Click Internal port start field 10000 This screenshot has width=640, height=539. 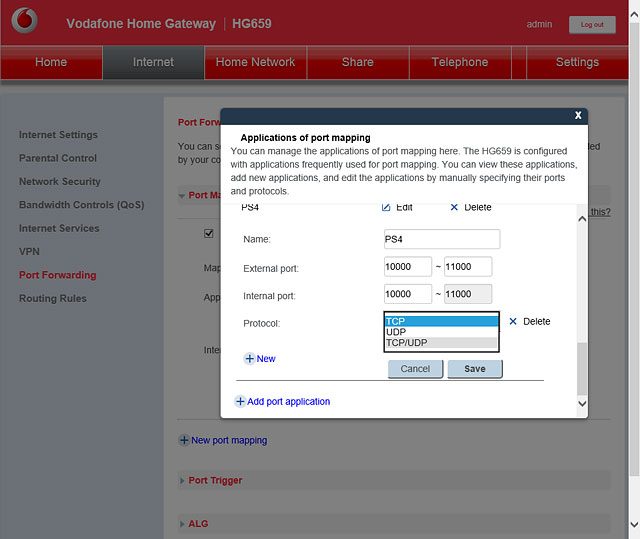(x=407, y=294)
